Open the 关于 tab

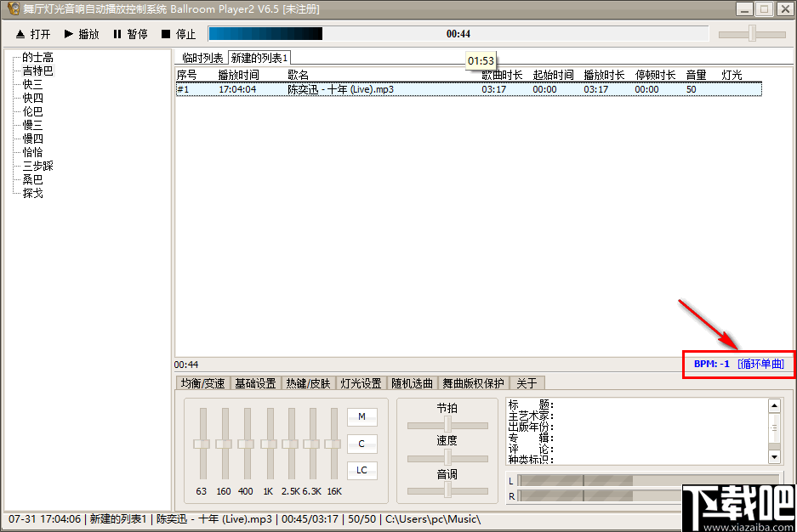(527, 383)
